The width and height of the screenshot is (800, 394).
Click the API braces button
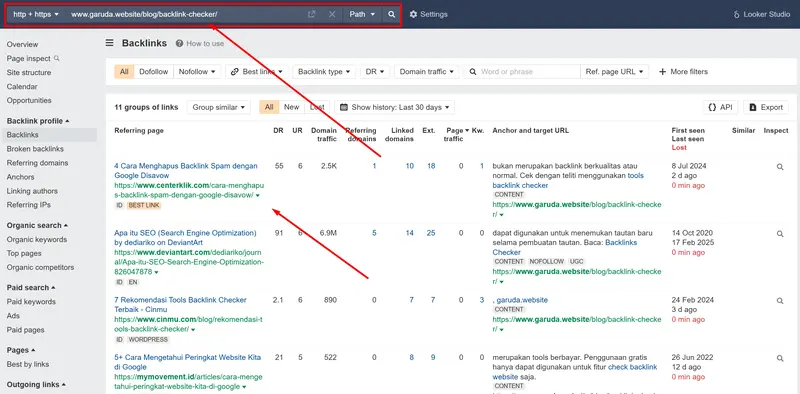(x=720, y=107)
